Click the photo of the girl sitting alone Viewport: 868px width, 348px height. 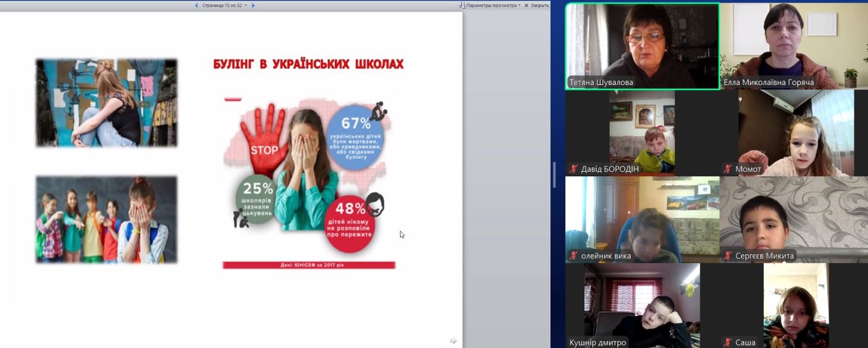tap(106, 103)
